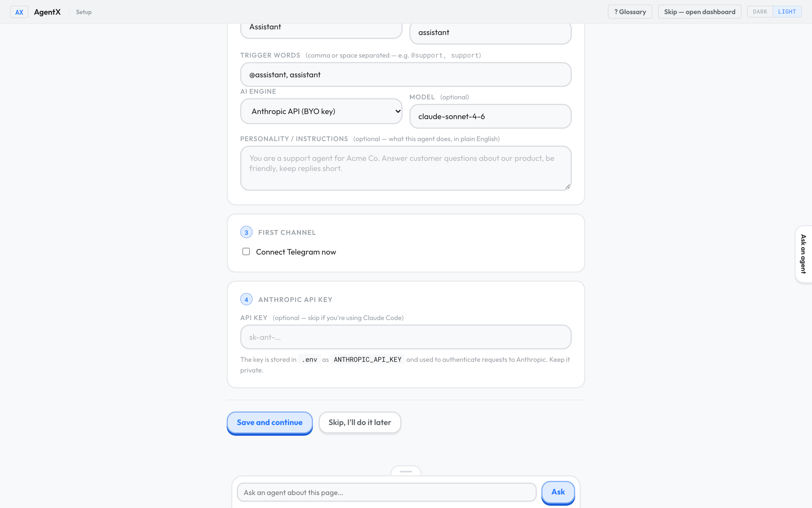Enable Connect Telegram now checkbox
The image size is (812, 508).
pyautogui.click(x=246, y=252)
